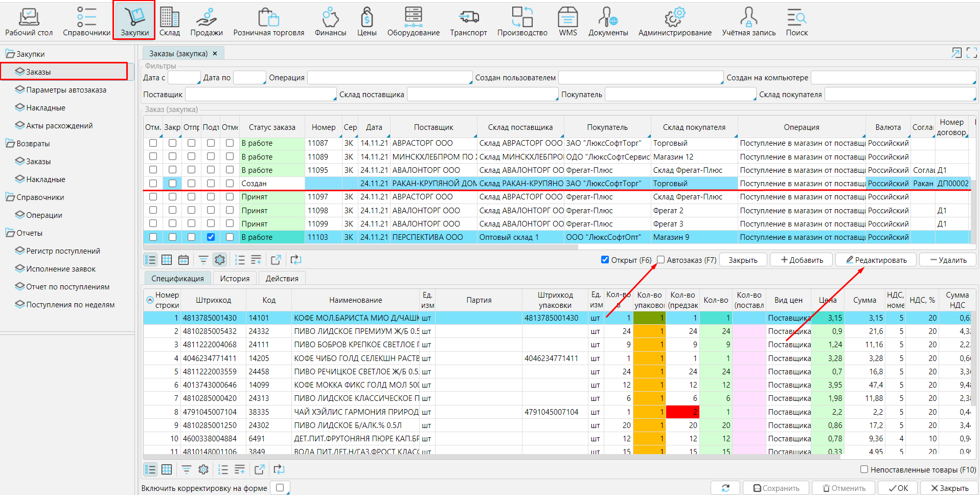980x495 pixels.
Task: Click the Редактировать button
Action: point(876,260)
